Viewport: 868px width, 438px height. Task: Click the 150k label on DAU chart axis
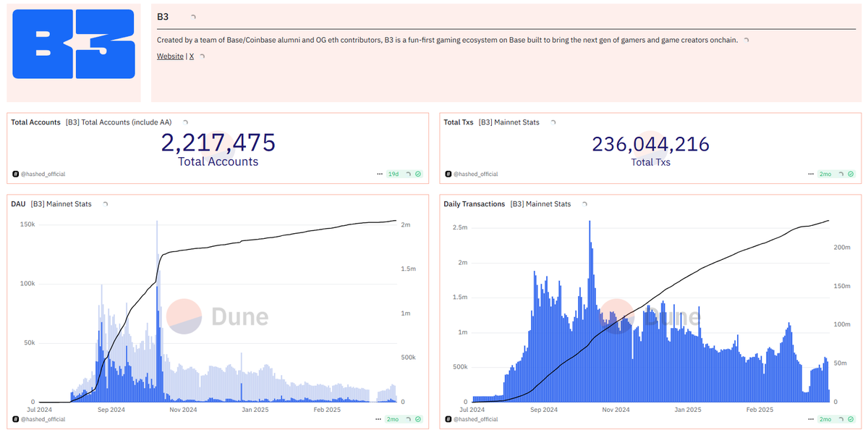(27, 224)
